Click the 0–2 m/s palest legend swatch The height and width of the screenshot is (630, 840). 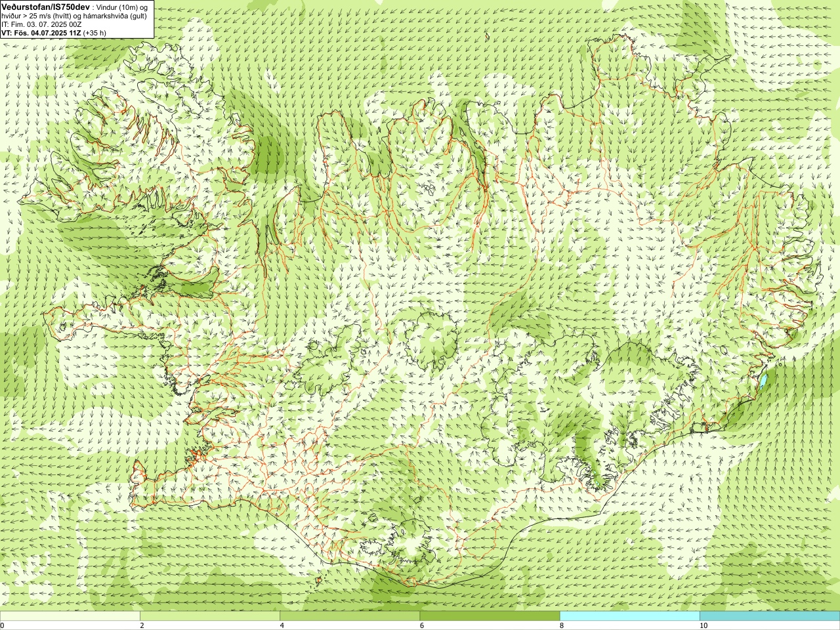tap(70, 616)
